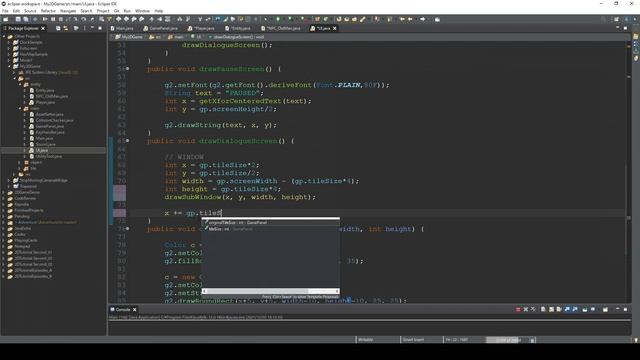Minimize the Package Explorer view

(92, 29)
